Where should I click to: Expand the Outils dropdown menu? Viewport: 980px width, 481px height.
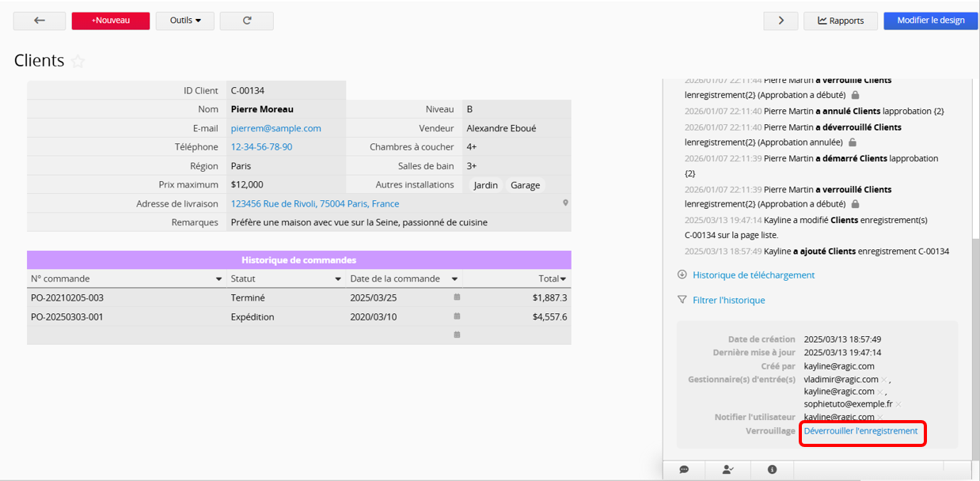pos(185,21)
